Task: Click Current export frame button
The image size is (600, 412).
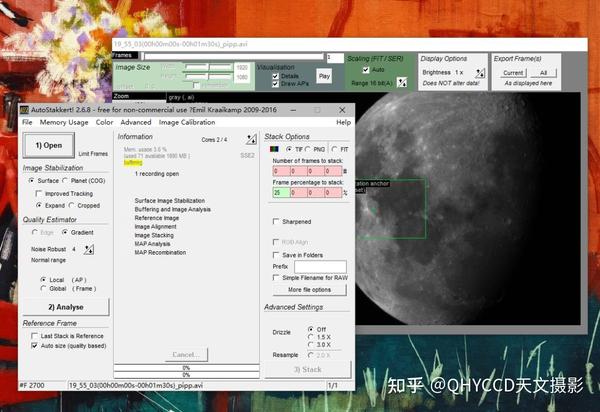Action: click(513, 73)
